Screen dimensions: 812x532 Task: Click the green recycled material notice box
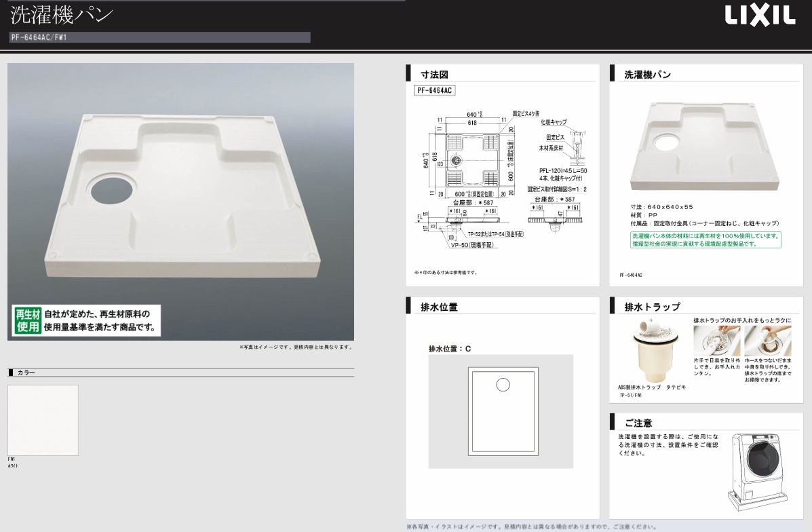click(x=706, y=240)
